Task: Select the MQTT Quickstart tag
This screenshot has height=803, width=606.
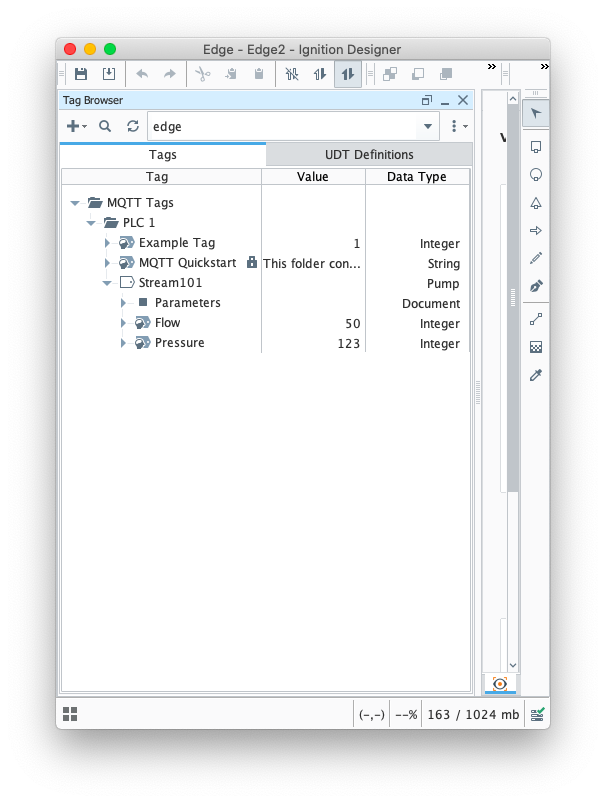Action: (x=187, y=263)
